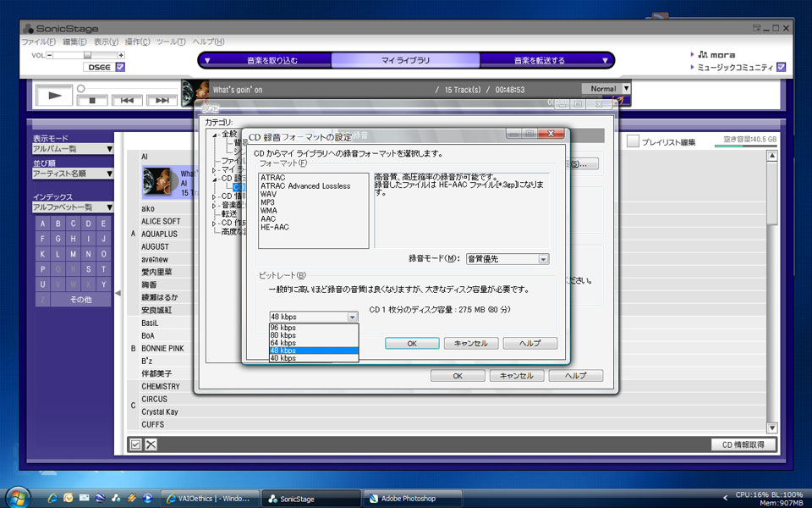The image size is (812, 508).
Task: Switch to the 音楽を転送する tab
Action: pyautogui.click(x=539, y=60)
